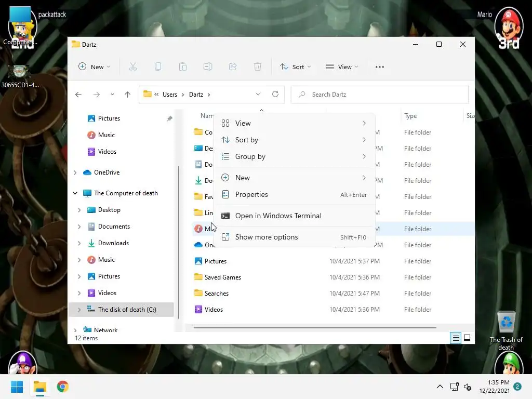Refresh the Dartz folder view
The image size is (532, 399).
click(275, 94)
